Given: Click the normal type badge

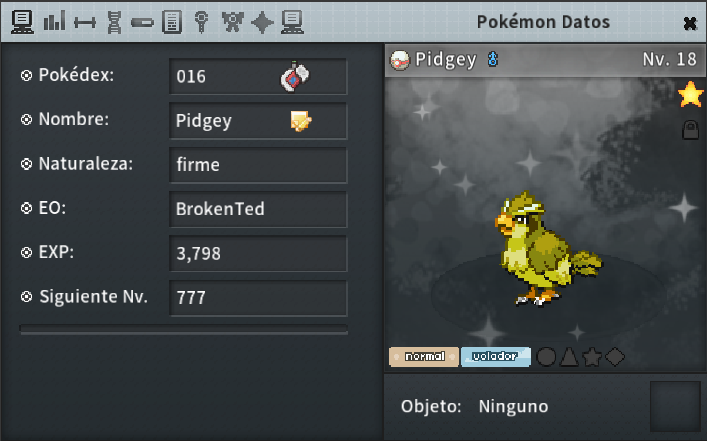Looking at the screenshot, I should (424, 357).
